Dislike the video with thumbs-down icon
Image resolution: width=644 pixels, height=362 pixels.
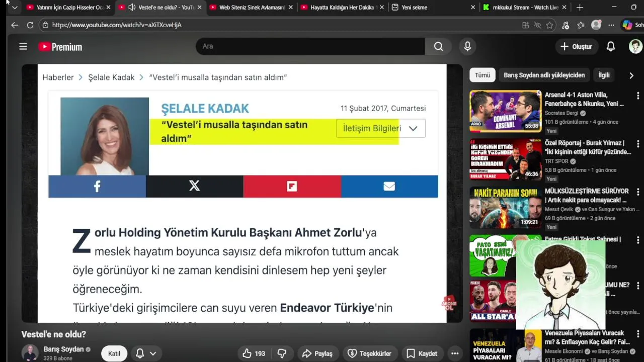tap(282, 353)
